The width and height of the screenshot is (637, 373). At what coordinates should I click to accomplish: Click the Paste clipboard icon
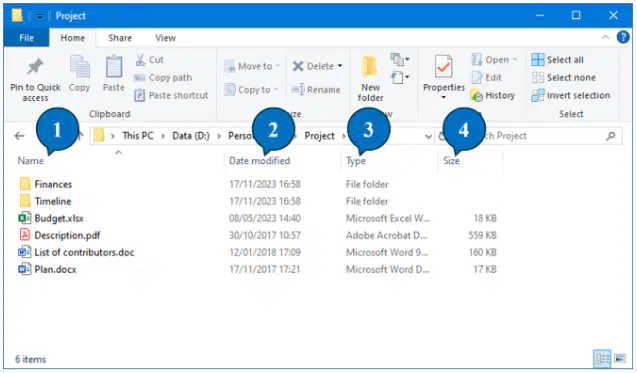114,66
